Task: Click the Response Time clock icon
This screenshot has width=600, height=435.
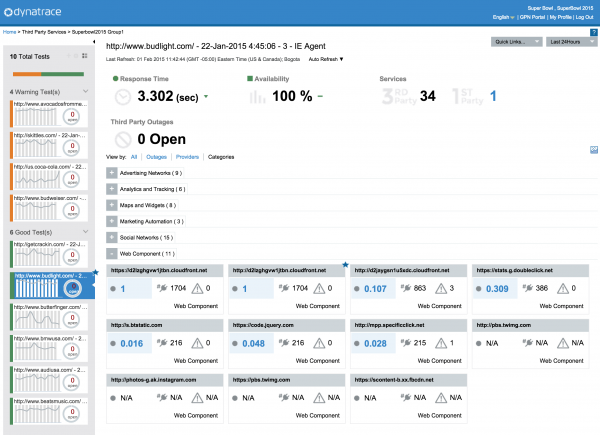Action: pyautogui.click(x=123, y=97)
